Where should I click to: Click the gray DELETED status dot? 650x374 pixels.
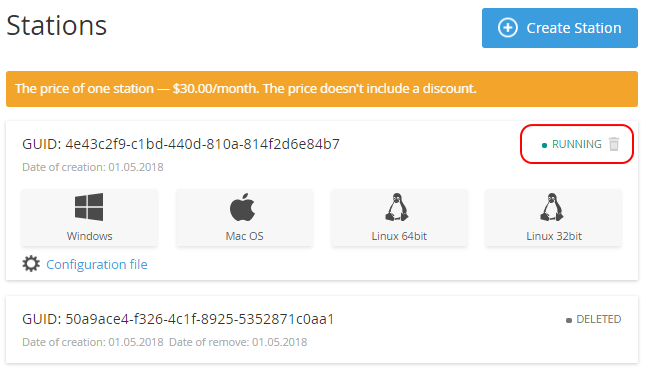point(569,320)
